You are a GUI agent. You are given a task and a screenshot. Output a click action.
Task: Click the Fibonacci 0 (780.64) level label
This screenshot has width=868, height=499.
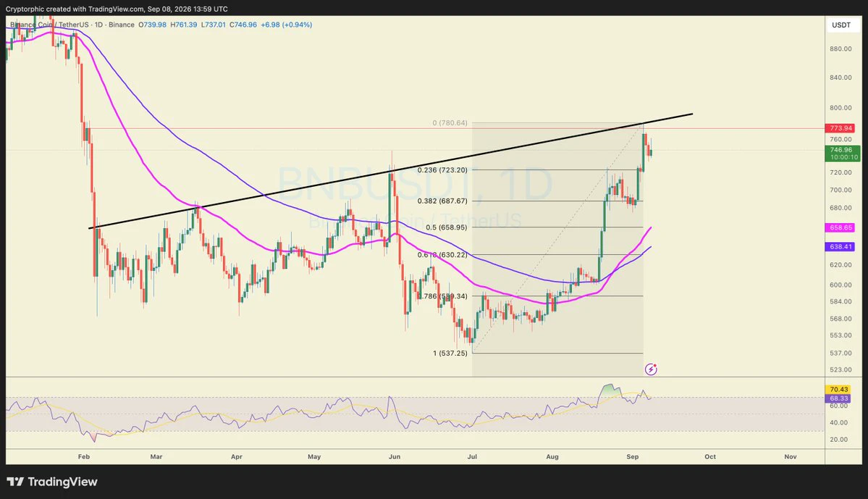pos(450,123)
